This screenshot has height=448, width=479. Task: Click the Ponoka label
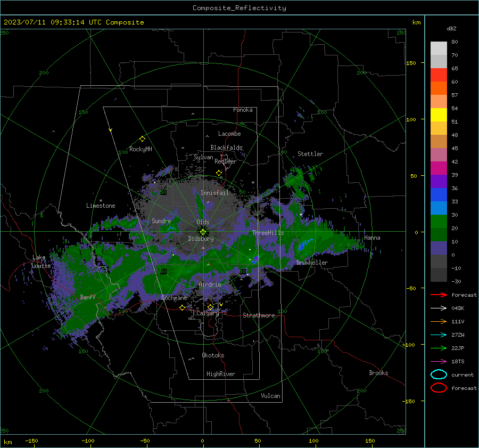pyautogui.click(x=243, y=110)
